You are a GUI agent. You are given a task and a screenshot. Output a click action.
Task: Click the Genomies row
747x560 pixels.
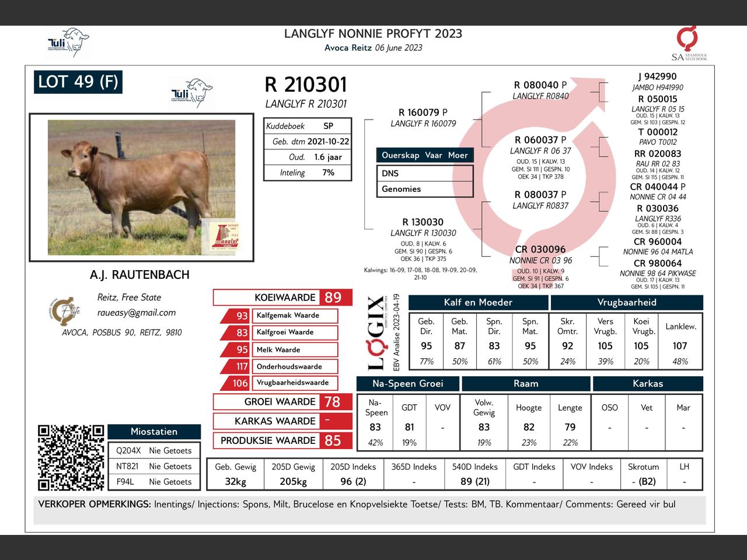tap(425, 189)
